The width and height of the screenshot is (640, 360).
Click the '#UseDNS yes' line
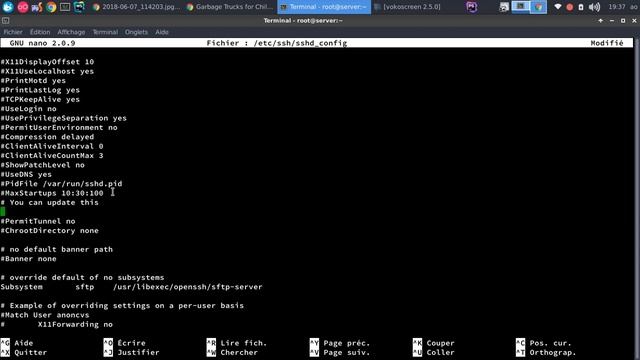(x=26, y=174)
